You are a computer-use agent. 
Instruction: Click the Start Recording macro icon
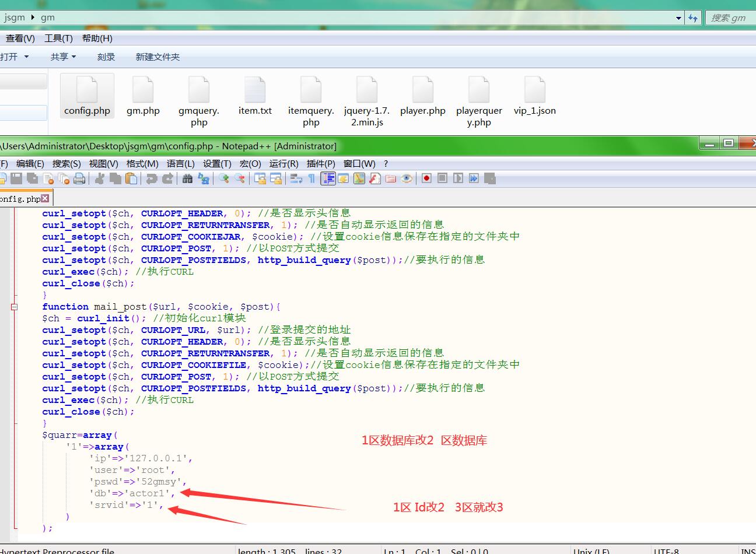(x=426, y=178)
